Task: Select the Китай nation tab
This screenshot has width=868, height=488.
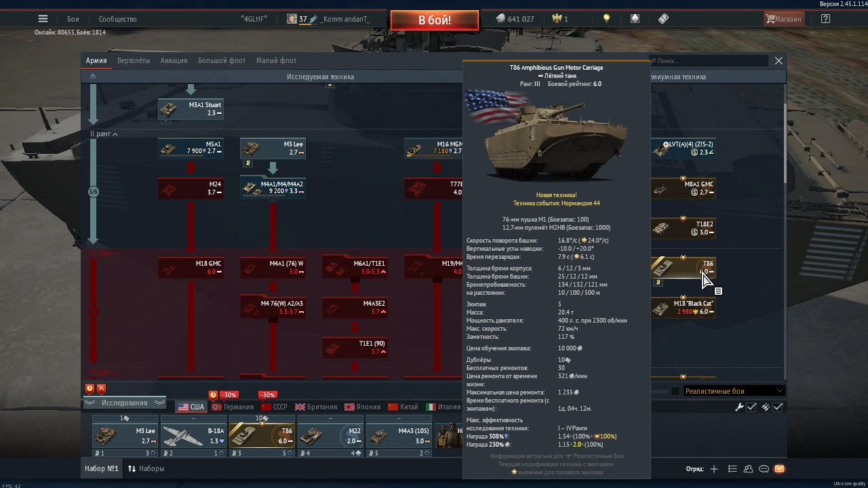Action: pos(403,407)
